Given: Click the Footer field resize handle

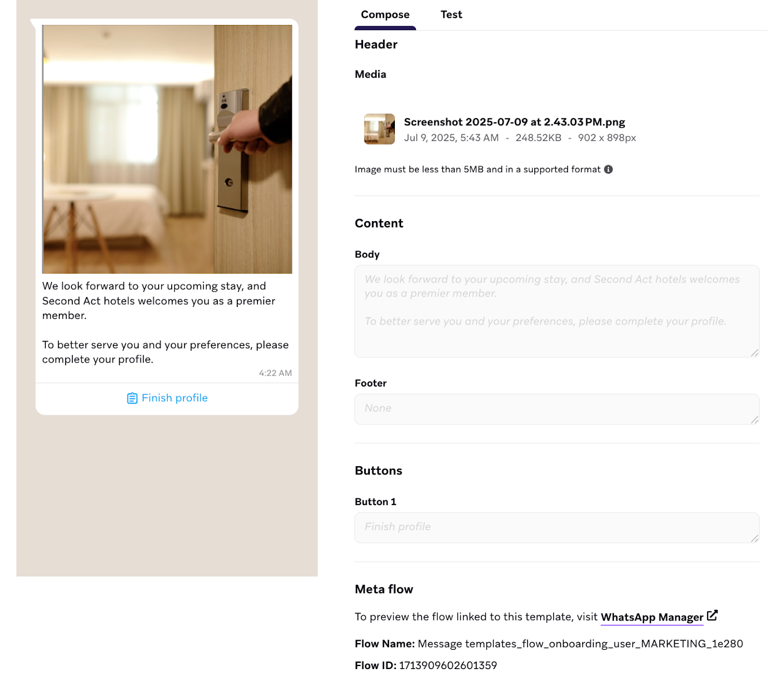Looking at the screenshot, I should (x=754, y=420).
